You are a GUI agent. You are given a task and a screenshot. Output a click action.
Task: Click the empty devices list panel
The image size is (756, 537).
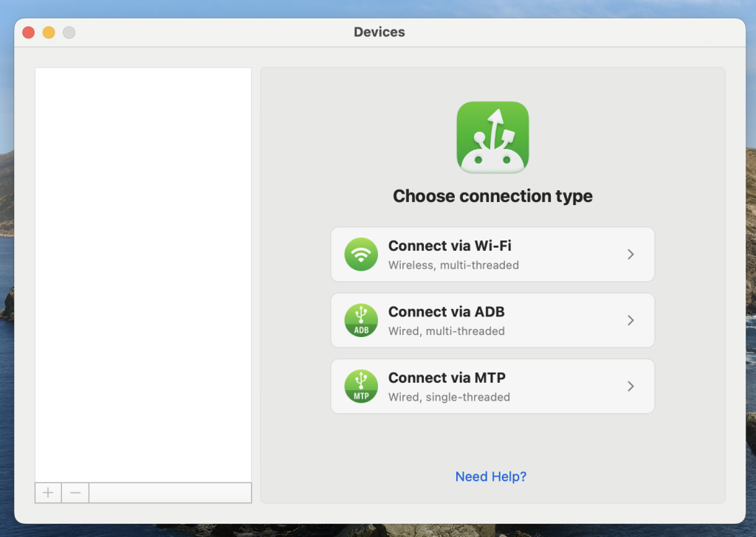pyautogui.click(x=143, y=273)
